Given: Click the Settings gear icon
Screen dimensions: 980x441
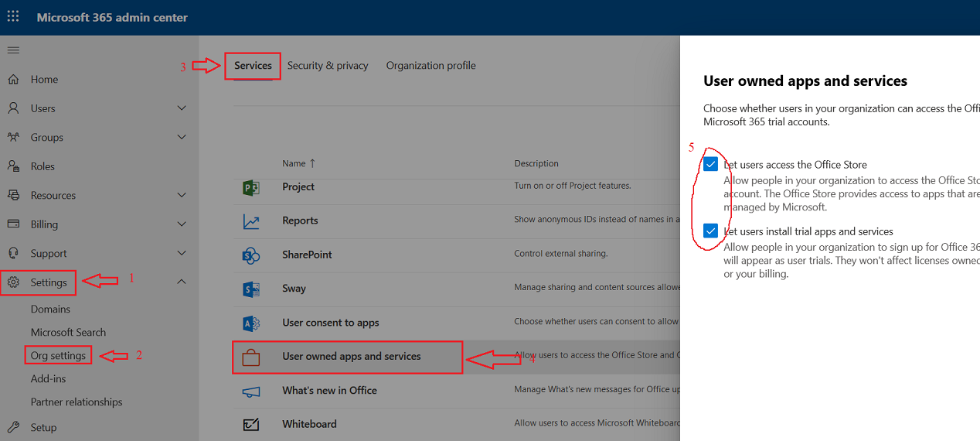Looking at the screenshot, I should pyautogui.click(x=13, y=282).
